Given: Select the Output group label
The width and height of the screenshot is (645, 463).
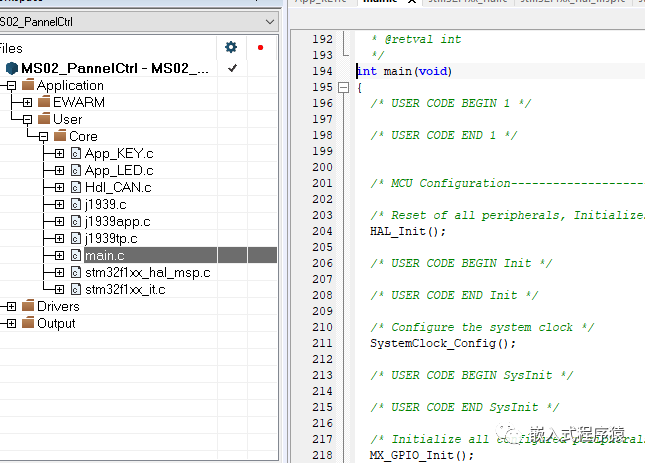Looking at the screenshot, I should (56, 324).
